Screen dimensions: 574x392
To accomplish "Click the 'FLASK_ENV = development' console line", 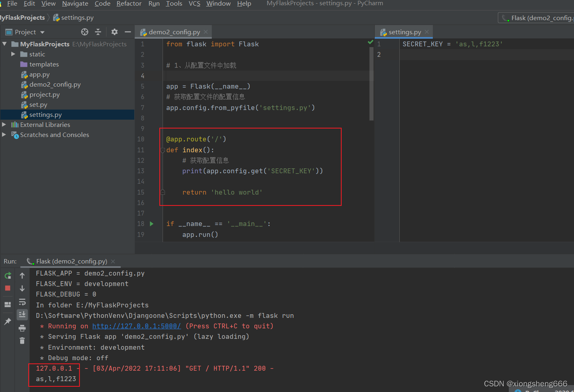I will click(x=82, y=284).
